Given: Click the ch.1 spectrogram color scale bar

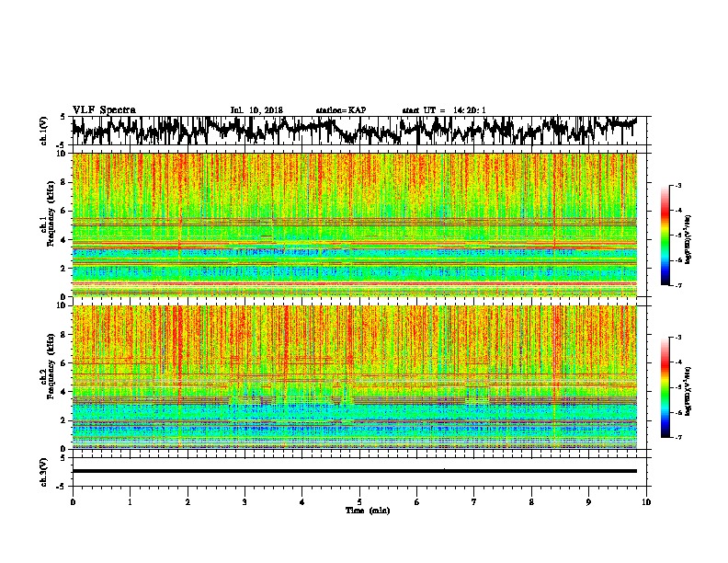Looking at the screenshot, I should click(665, 236).
